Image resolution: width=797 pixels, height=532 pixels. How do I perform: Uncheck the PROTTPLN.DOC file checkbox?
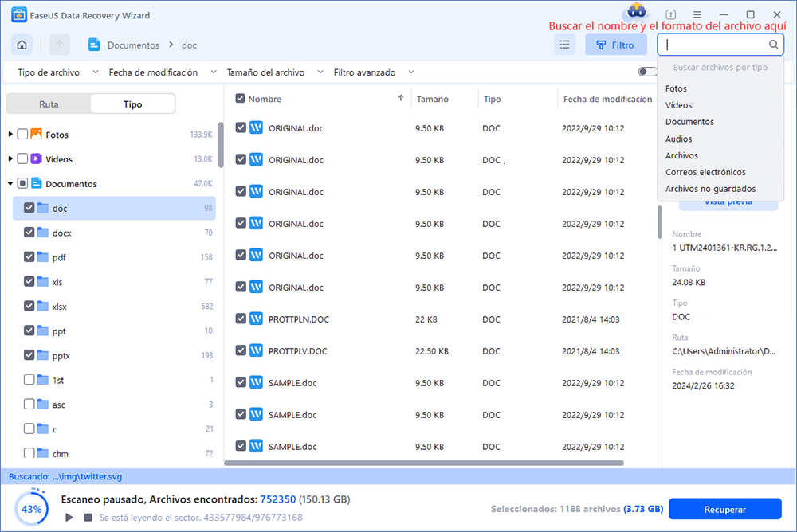[x=241, y=319]
